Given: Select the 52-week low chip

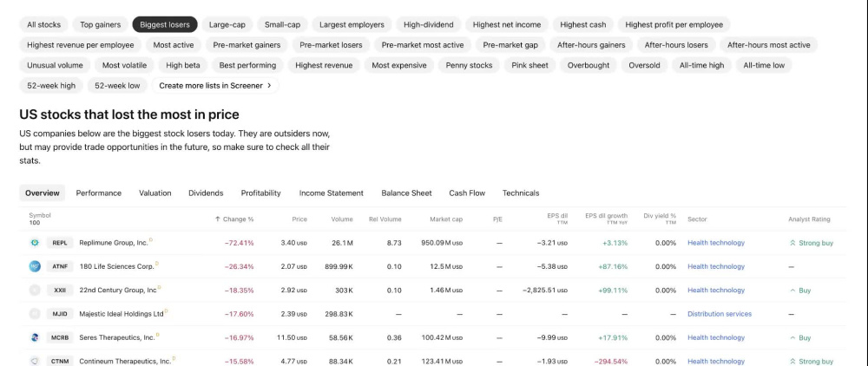Looking at the screenshot, I should (117, 86).
